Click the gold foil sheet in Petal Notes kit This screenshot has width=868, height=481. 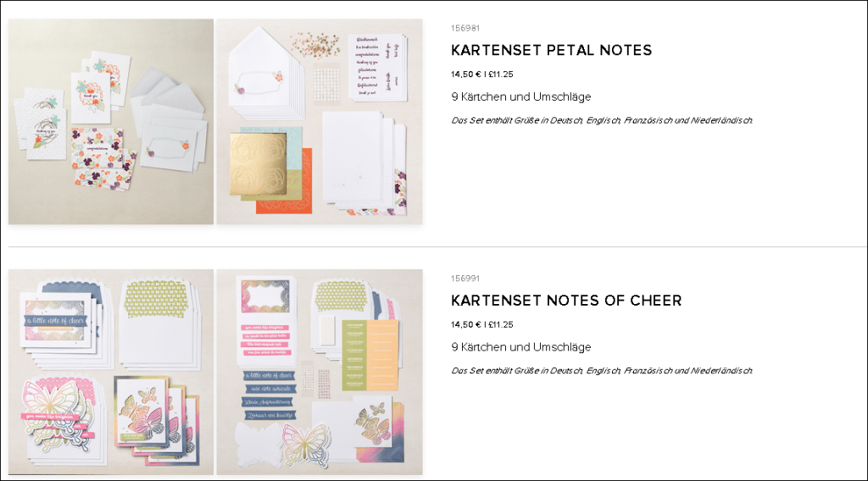tap(258, 163)
